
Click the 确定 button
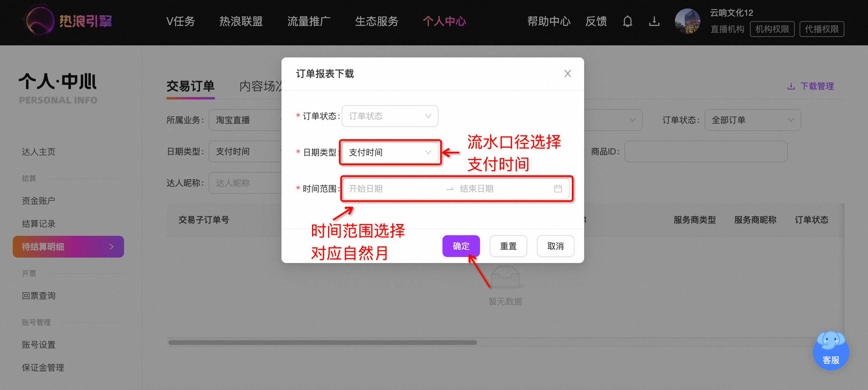tap(461, 246)
